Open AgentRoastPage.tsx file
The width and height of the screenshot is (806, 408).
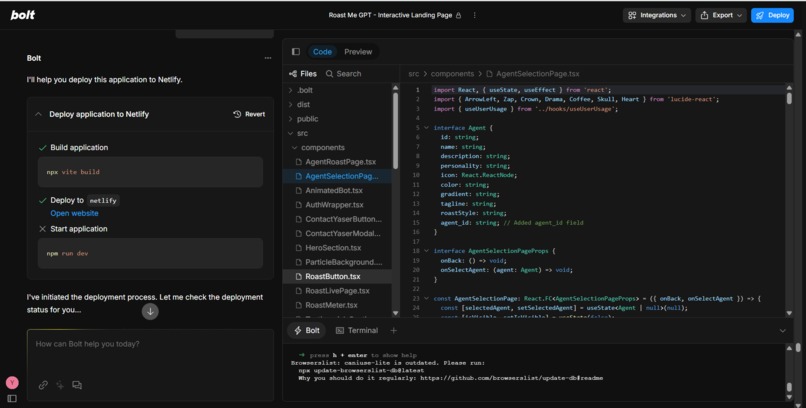(340, 162)
